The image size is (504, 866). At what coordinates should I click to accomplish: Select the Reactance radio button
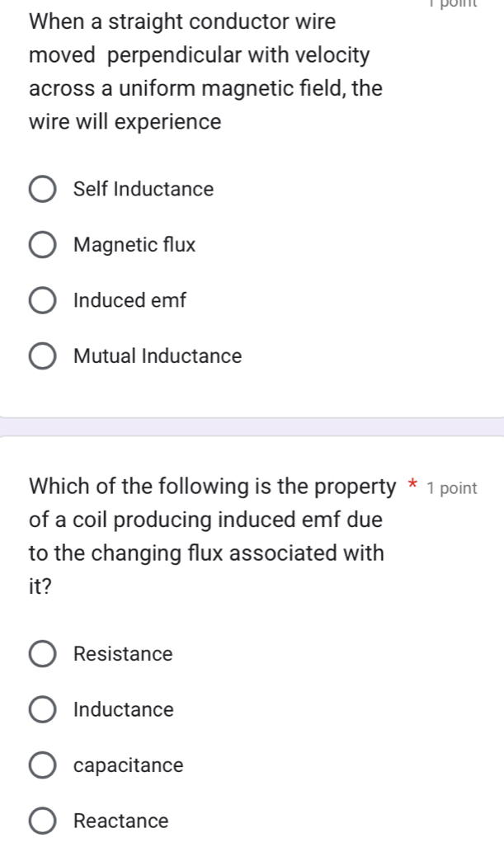click(44, 821)
